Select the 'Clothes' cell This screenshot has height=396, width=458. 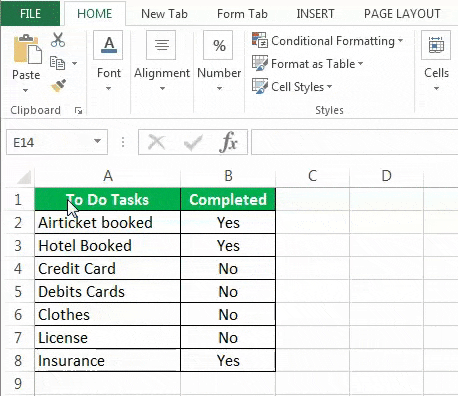[108, 315]
